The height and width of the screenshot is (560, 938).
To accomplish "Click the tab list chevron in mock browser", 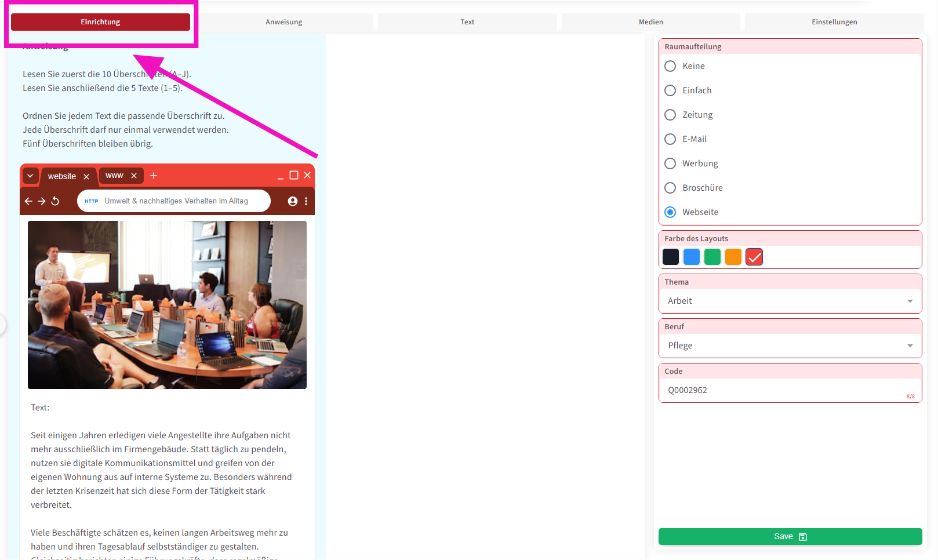I will [30, 176].
